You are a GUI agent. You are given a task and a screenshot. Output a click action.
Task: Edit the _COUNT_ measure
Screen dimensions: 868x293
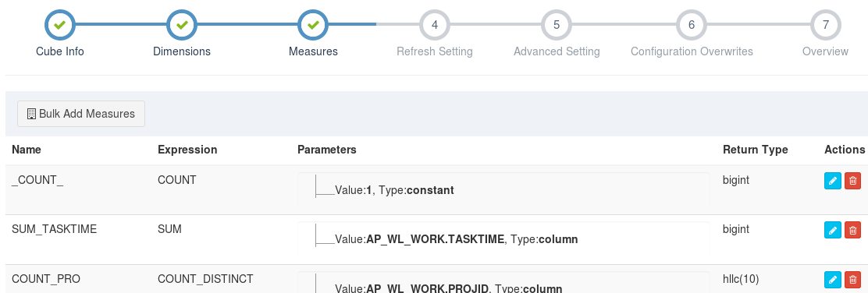tap(833, 181)
